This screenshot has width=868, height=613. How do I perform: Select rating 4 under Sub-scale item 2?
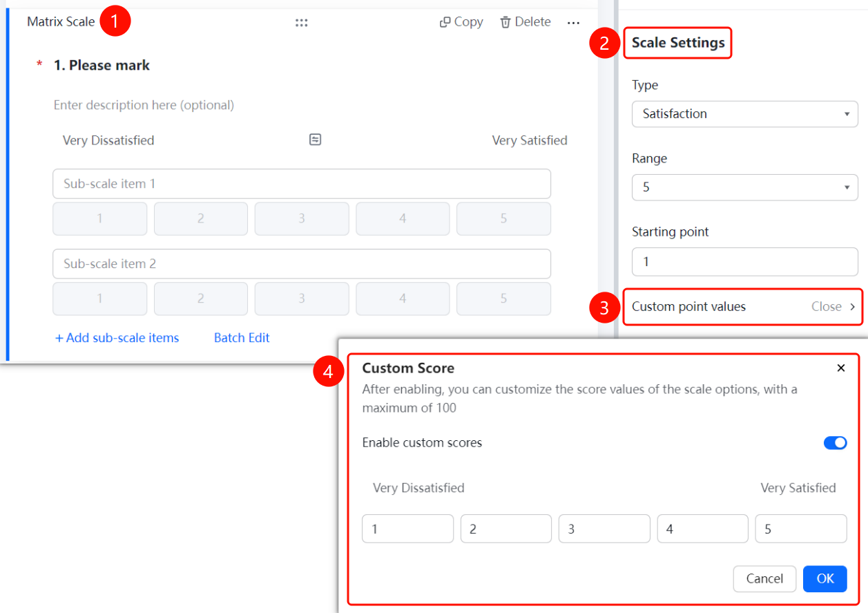(403, 299)
